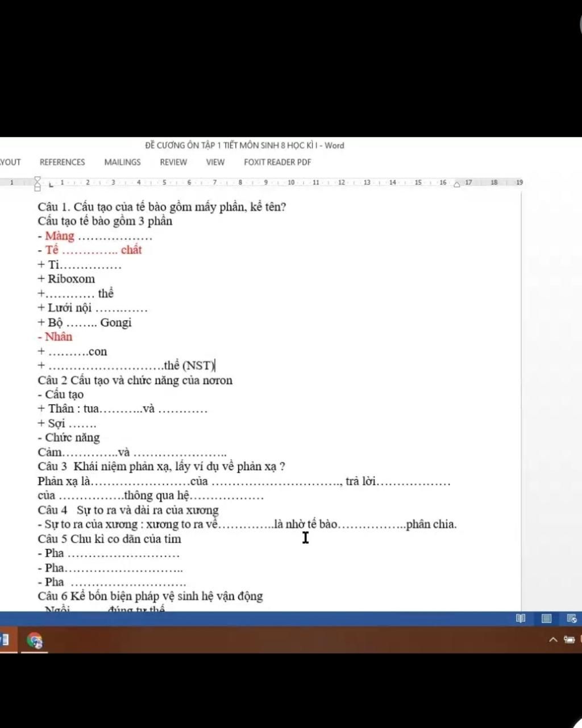Open Chrome from the taskbar
Image resolution: width=582 pixels, height=728 pixels.
click(x=34, y=640)
